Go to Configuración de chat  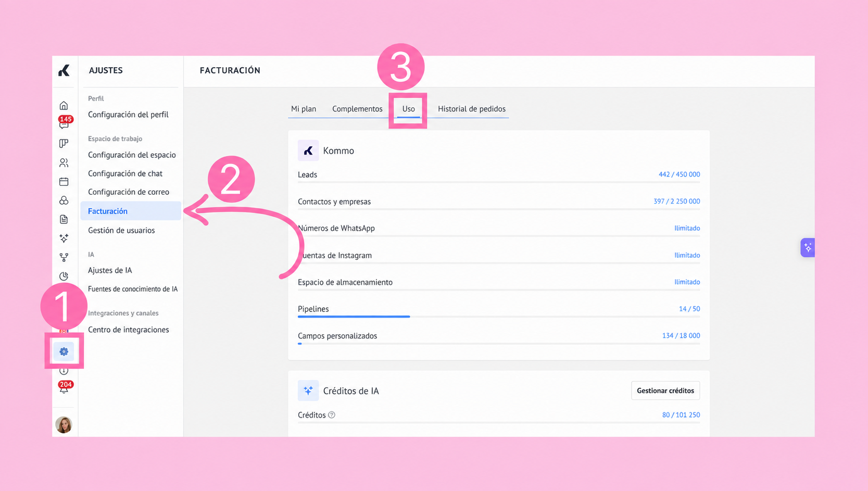125,173
